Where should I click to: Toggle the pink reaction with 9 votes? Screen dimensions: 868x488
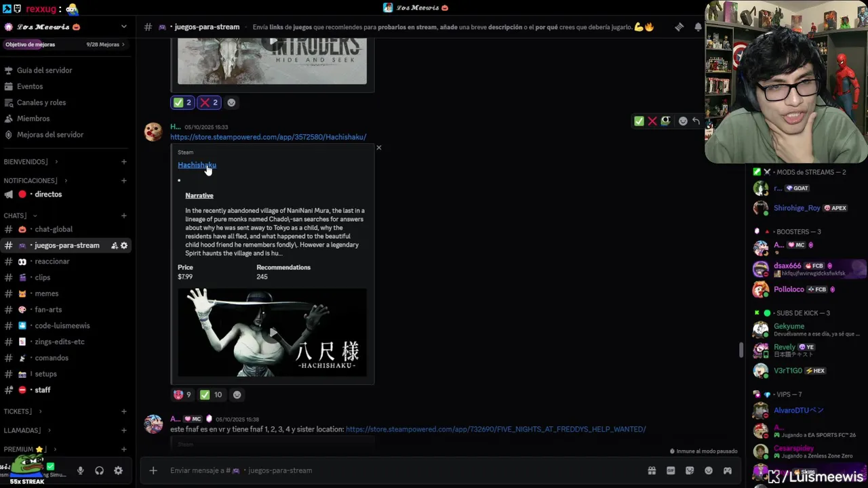click(x=182, y=394)
